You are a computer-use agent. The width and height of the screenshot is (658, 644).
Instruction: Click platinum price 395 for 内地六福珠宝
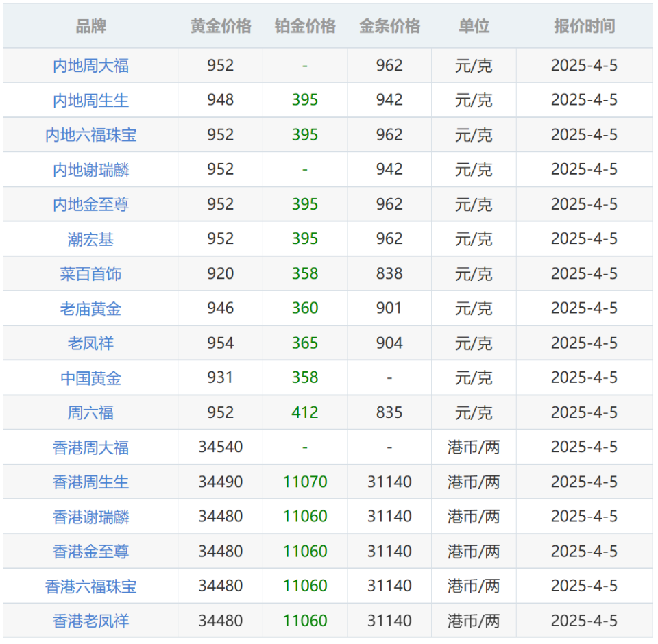point(305,135)
